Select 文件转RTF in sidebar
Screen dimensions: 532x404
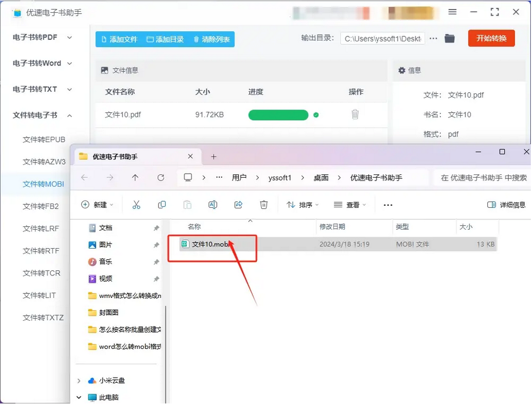41,251
